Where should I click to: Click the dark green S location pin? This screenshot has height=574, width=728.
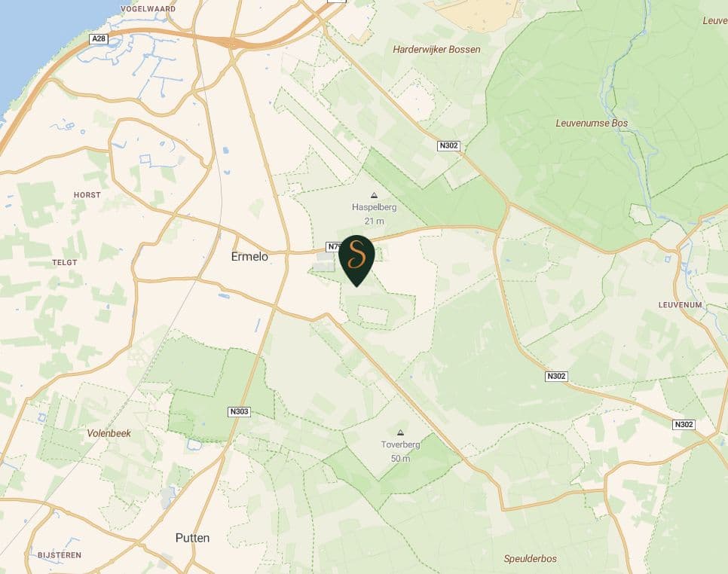pyautogui.click(x=356, y=260)
